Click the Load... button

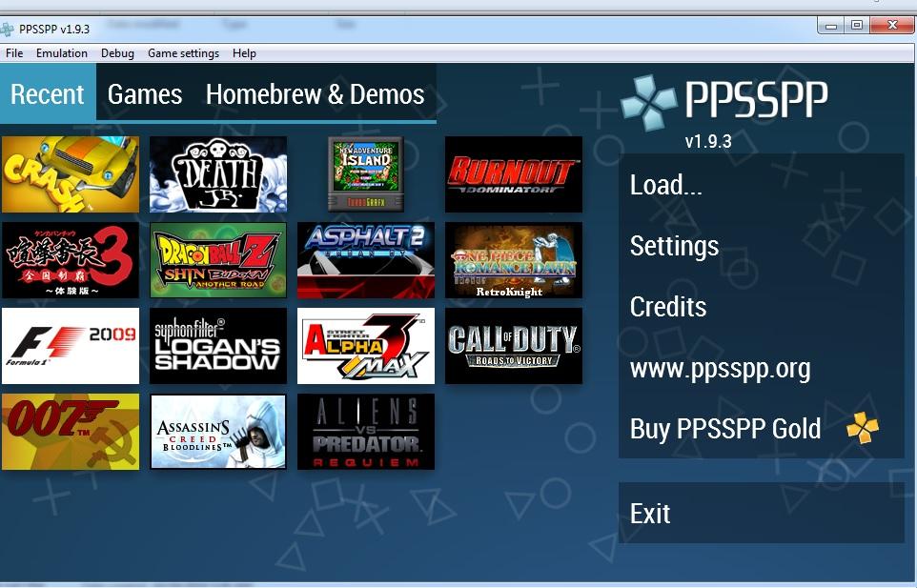[762, 185]
